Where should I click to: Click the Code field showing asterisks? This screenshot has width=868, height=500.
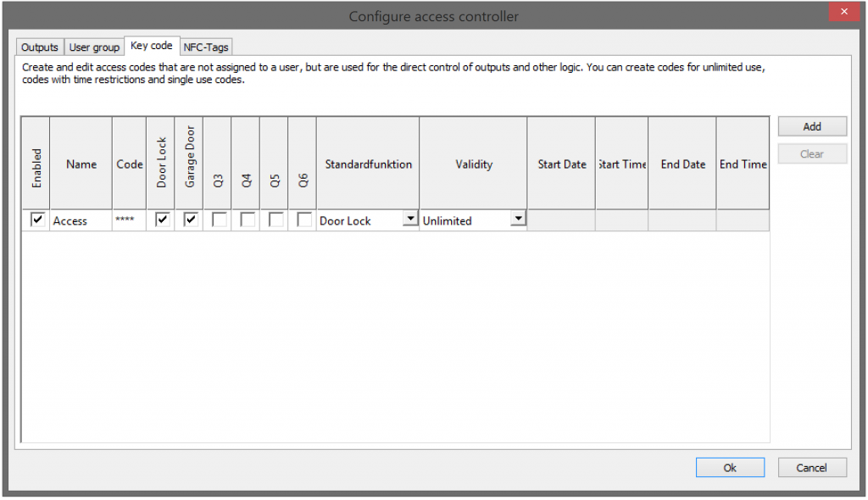click(129, 220)
